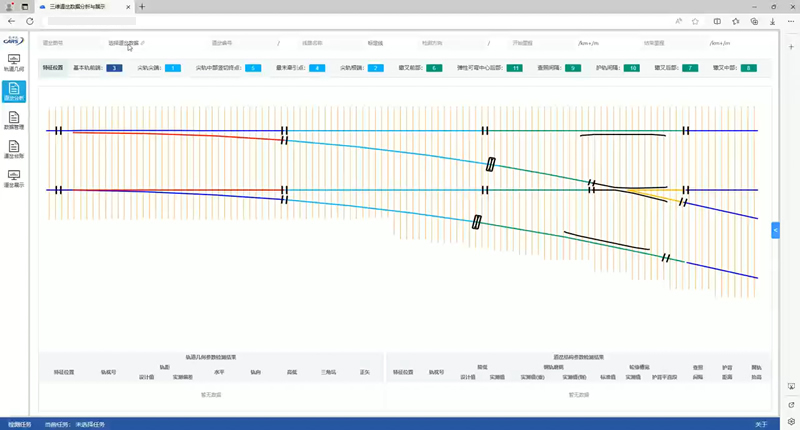
Task: Open the 轨道几何 sidebar icon
Action: 14,62
